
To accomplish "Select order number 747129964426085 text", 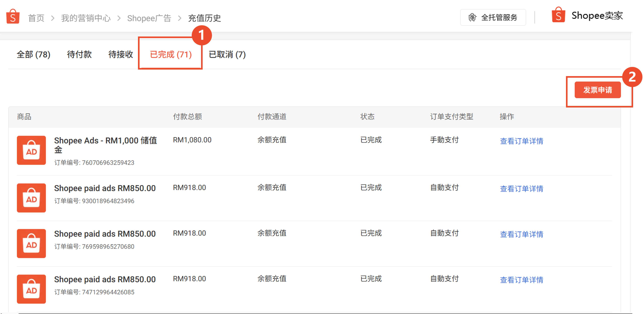I will pyautogui.click(x=108, y=292).
